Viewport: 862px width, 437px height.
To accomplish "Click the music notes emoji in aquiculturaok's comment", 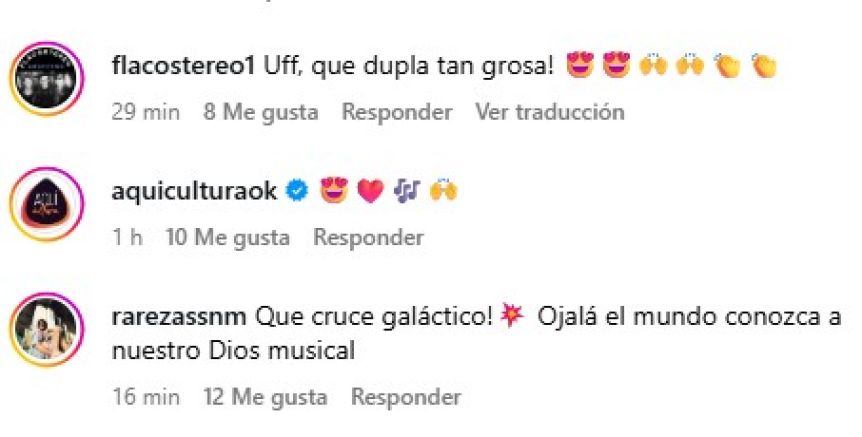I will (407, 191).
